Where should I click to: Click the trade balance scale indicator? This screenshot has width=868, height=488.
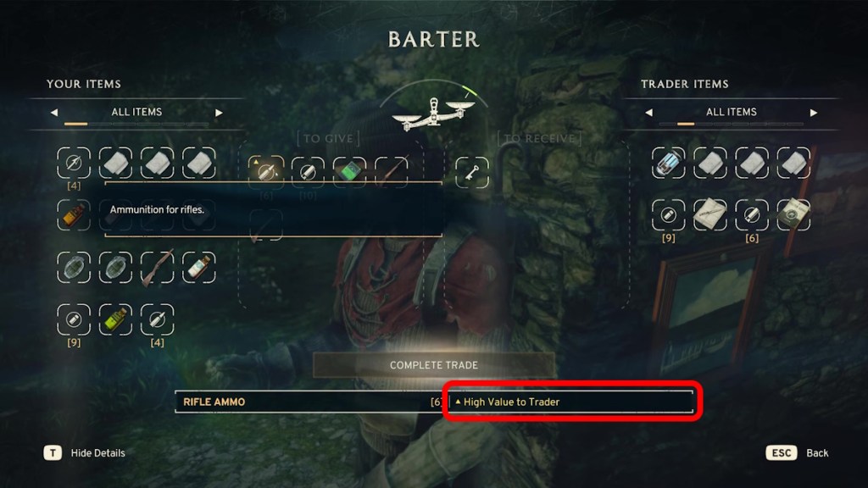433,114
